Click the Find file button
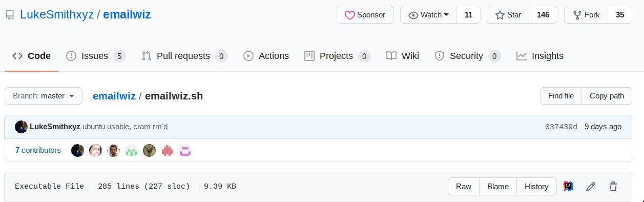This screenshot has height=202, width=644. 561,96
